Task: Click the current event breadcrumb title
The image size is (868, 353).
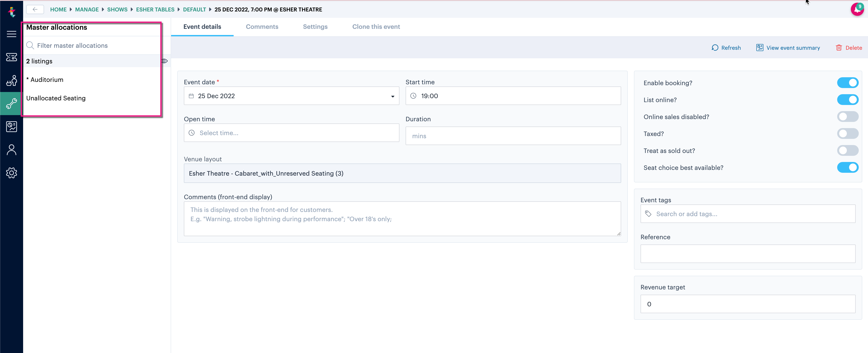Action: click(268, 9)
